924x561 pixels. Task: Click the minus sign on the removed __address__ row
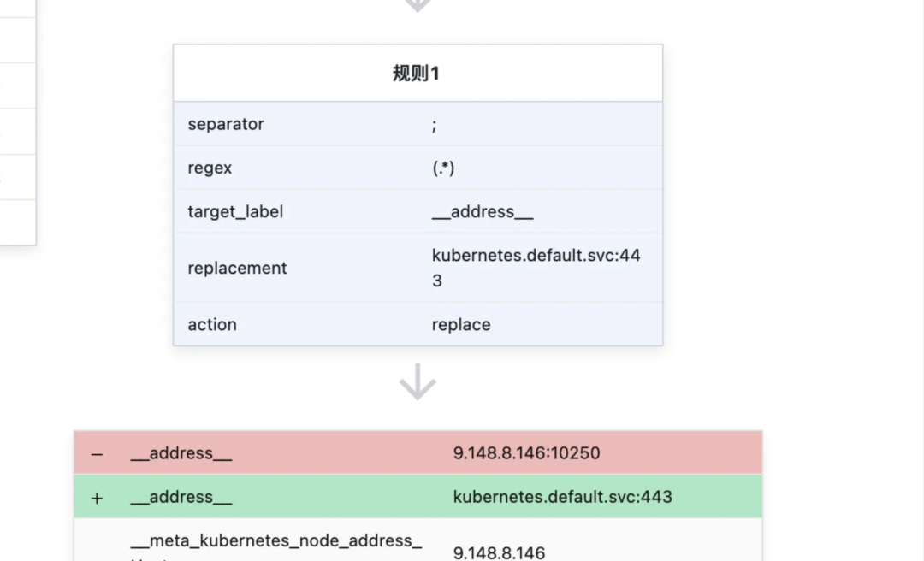[97, 454]
